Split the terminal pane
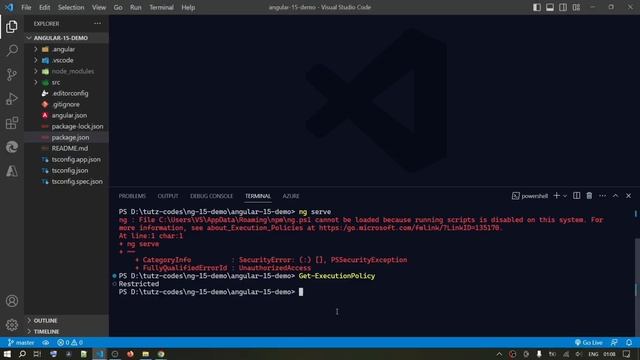The height and width of the screenshot is (360, 640). point(576,196)
